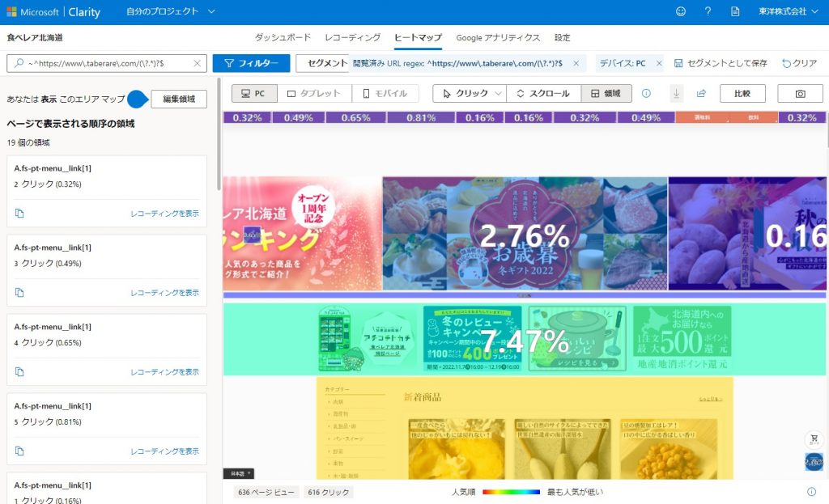Screen dimensions: 829x504
Task: Save filters via セグメントとして保存
Action: 721,63
